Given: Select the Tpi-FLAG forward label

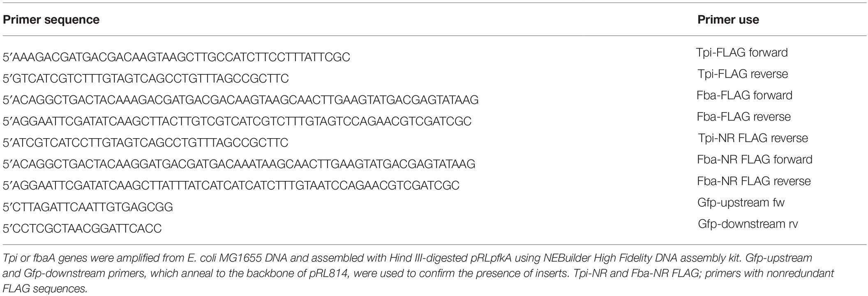Looking at the screenshot, I should [742, 53].
